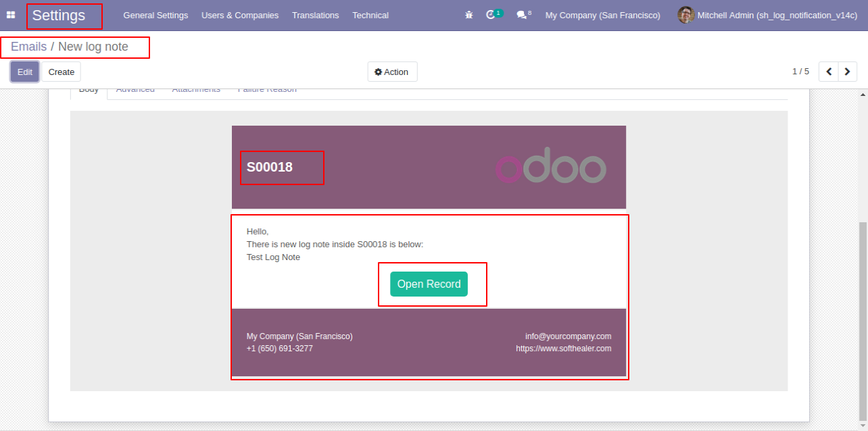Go to the next record arrow
The height and width of the screenshot is (431, 868).
pos(848,72)
